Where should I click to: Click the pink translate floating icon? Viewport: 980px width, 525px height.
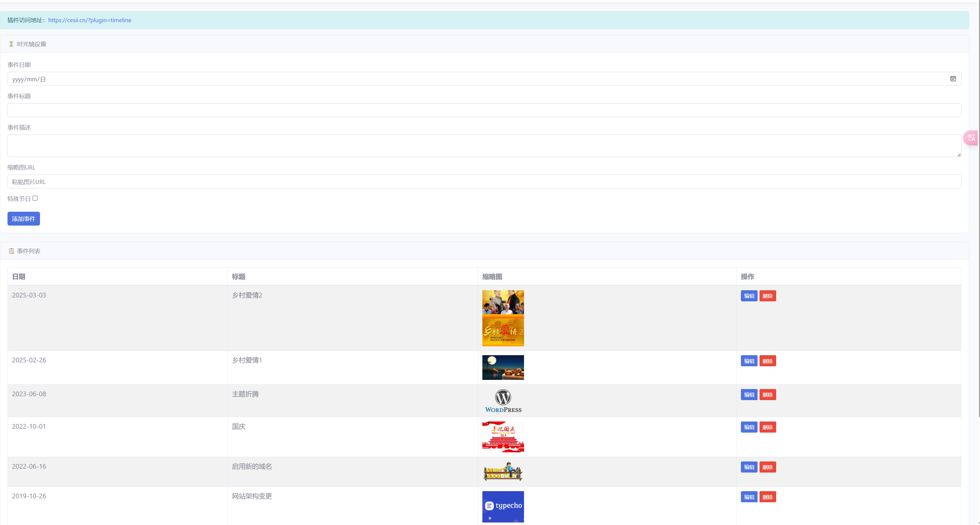pos(971,138)
